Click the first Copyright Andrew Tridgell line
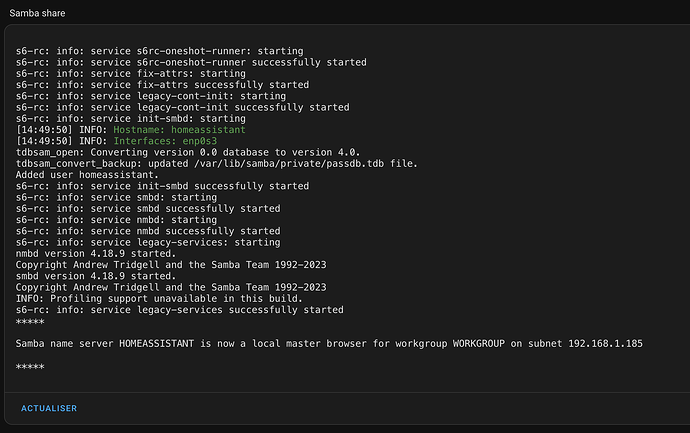Image resolution: width=690 pixels, height=433 pixels. (x=171, y=265)
